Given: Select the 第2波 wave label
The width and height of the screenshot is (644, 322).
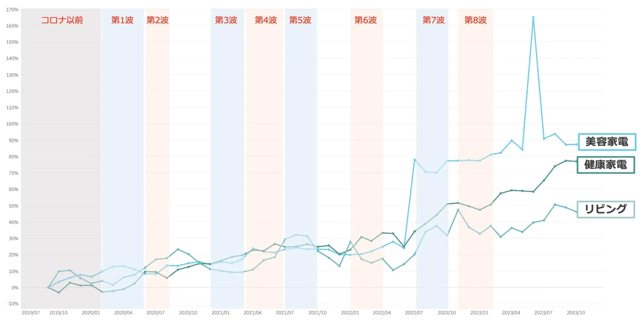Looking at the screenshot, I should 158,20.
